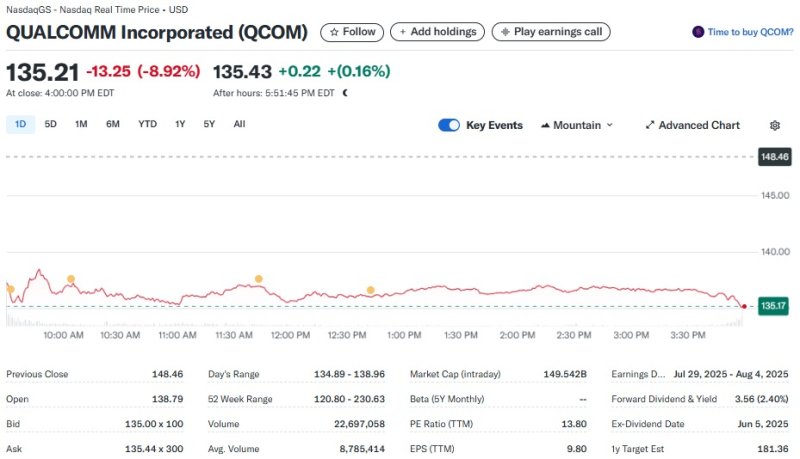
Task: Select the 6M time range
Action: [x=113, y=124]
